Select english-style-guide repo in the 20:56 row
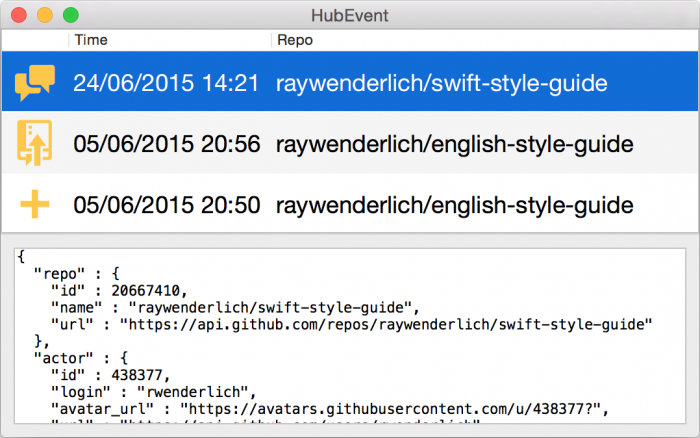The image size is (700, 438). (454, 145)
